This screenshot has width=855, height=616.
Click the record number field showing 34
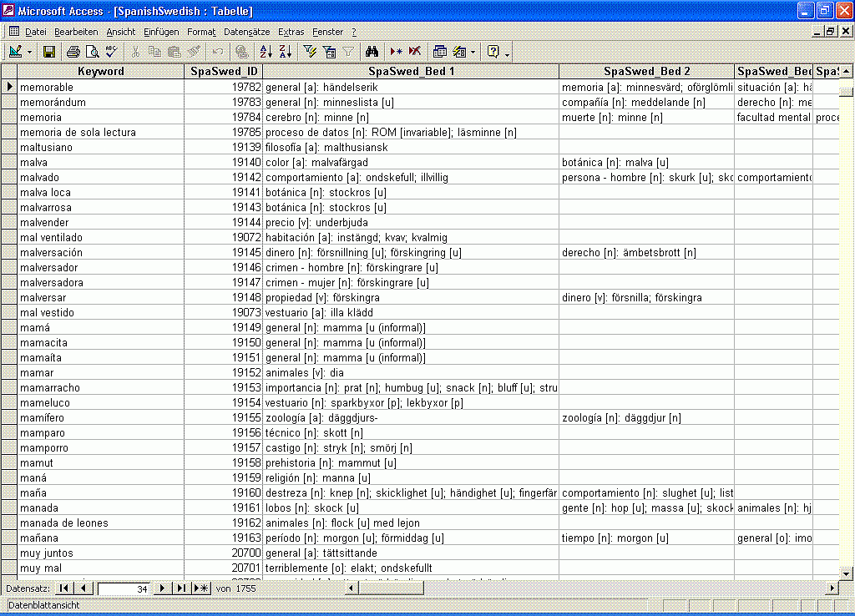tap(124, 588)
